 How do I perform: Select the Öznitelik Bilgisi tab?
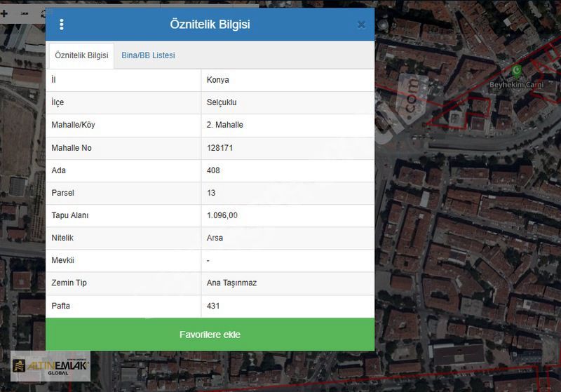click(81, 55)
